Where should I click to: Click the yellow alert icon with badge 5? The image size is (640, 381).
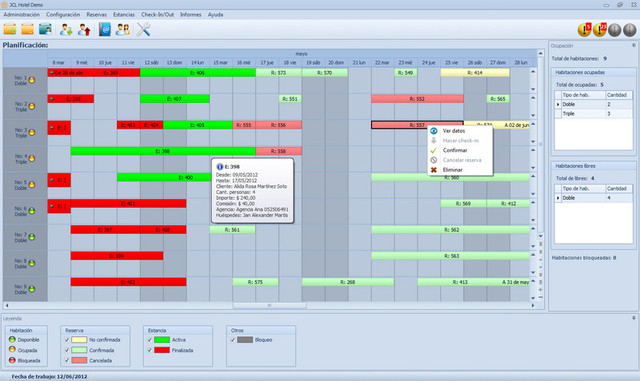click(x=585, y=29)
